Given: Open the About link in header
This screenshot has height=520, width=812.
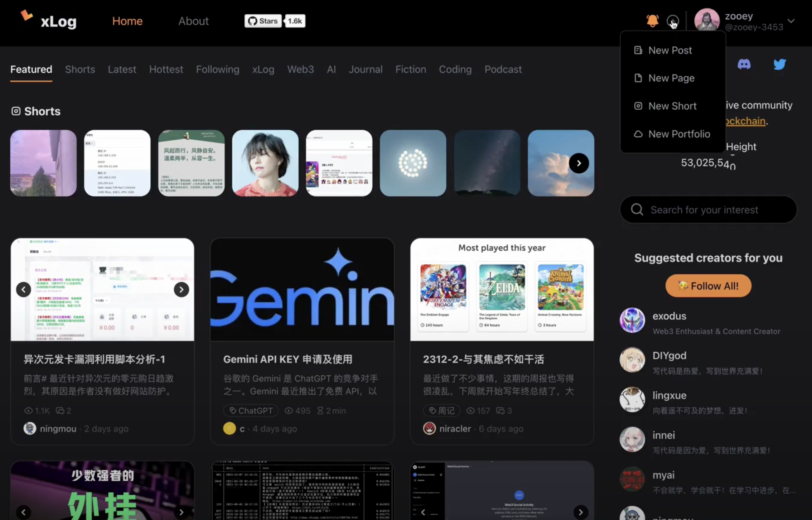Looking at the screenshot, I should pos(193,21).
